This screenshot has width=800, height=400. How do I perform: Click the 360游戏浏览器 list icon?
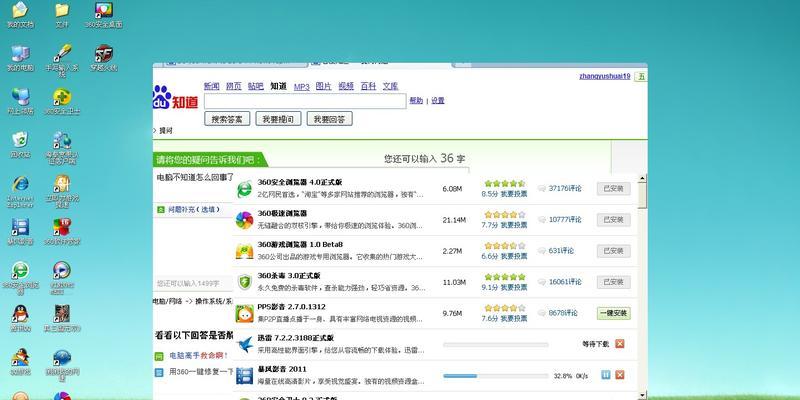[244, 252]
